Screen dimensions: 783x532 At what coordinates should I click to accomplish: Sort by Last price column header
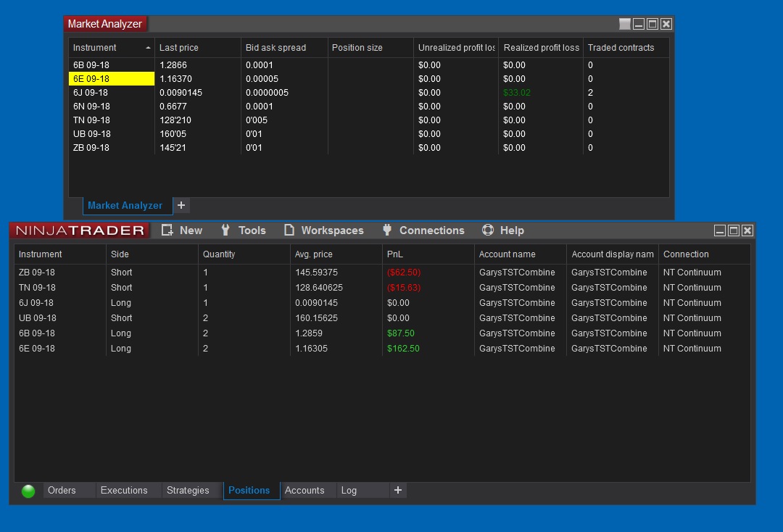point(179,48)
